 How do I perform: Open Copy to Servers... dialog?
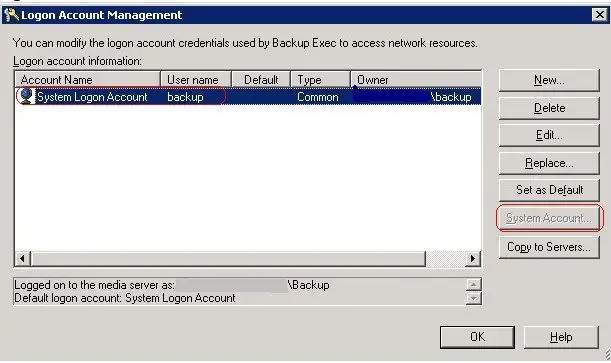(x=549, y=247)
